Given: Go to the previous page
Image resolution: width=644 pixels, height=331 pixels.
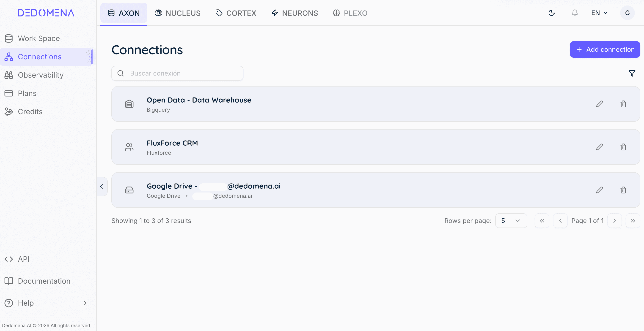Looking at the screenshot, I should click(x=560, y=221).
